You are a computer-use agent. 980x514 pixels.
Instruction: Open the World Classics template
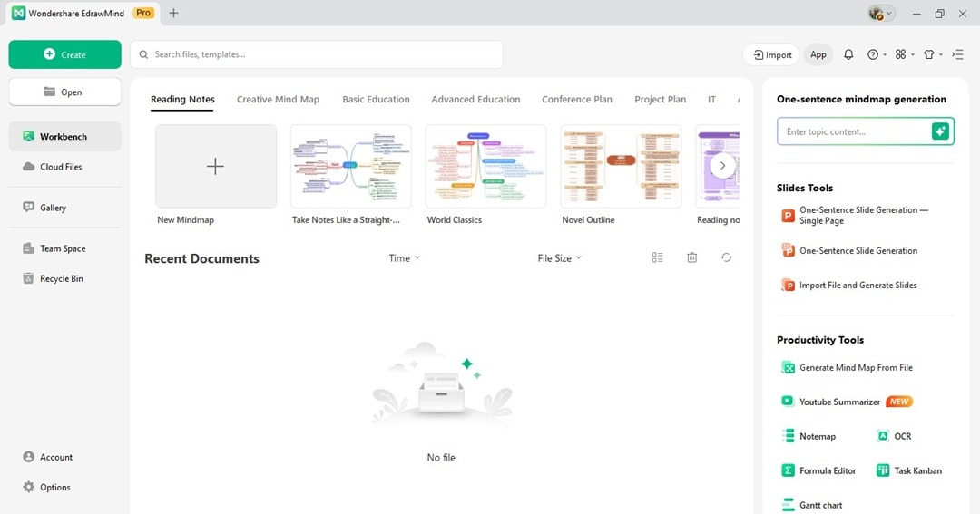pos(486,166)
